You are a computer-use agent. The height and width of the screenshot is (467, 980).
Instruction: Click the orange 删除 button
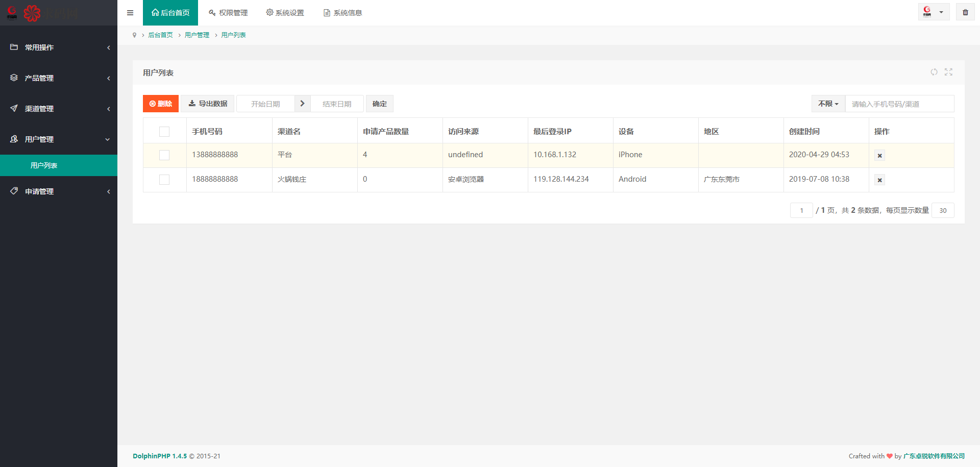tap(161, 104)
